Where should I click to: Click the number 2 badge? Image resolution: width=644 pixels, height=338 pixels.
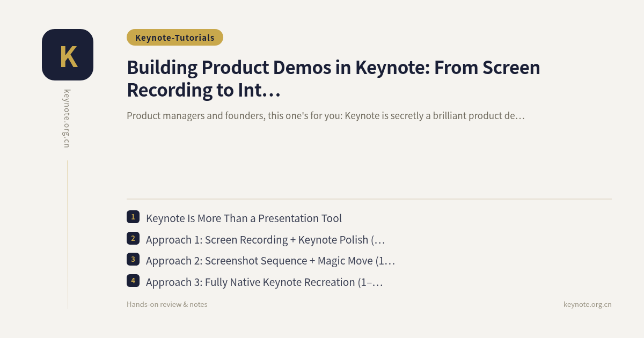(x=133, y=238)
